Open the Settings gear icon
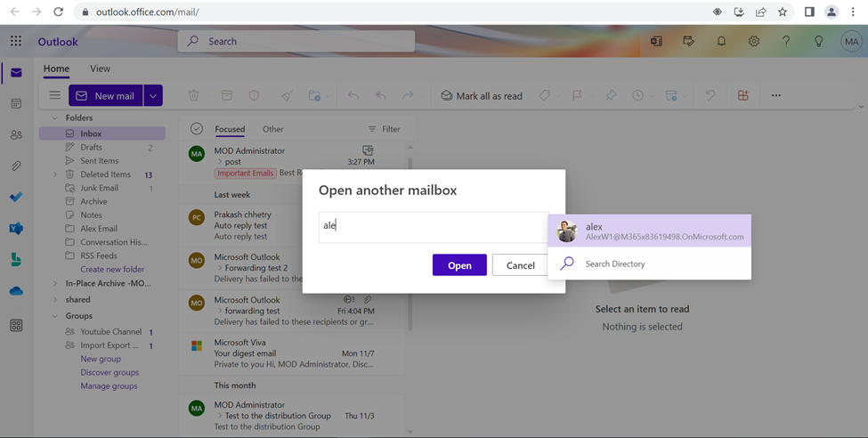The image size is (868, 438). click(754, 41)
